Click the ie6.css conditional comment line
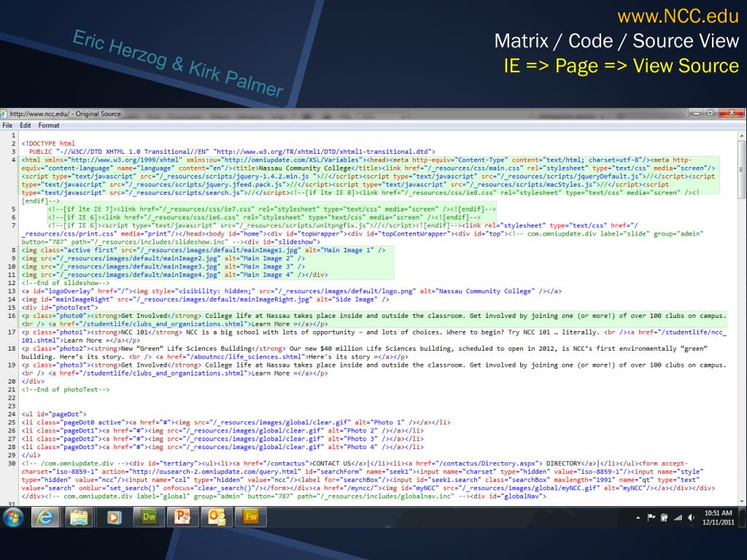Viewport: 747px width, 560px height. click(x=264, y=217)
